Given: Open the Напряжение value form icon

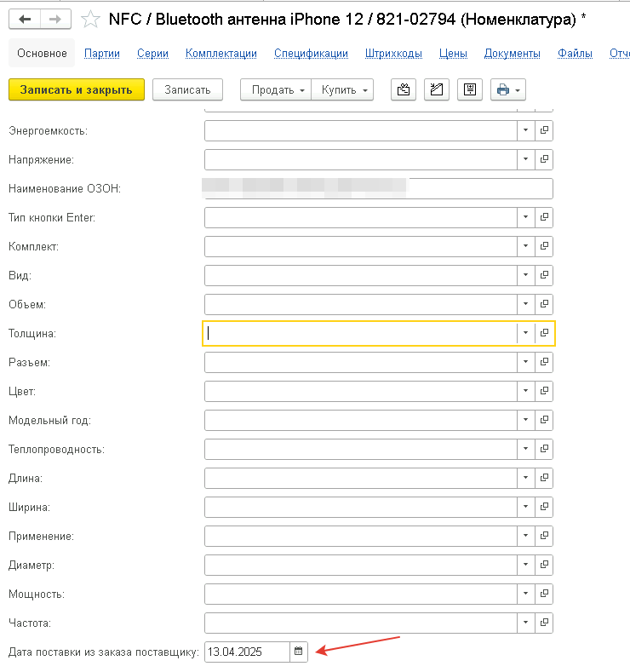Looking at the screenshot, I should 544,159.
